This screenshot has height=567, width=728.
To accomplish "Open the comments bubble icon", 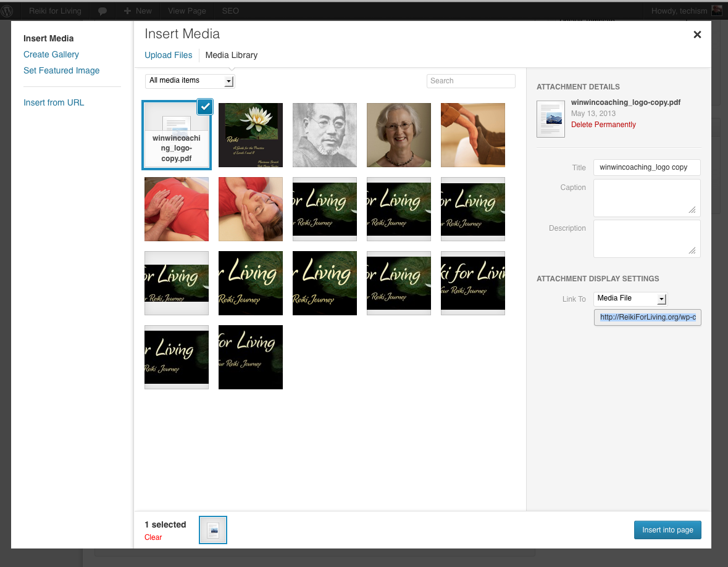I will tap(103, 11).
